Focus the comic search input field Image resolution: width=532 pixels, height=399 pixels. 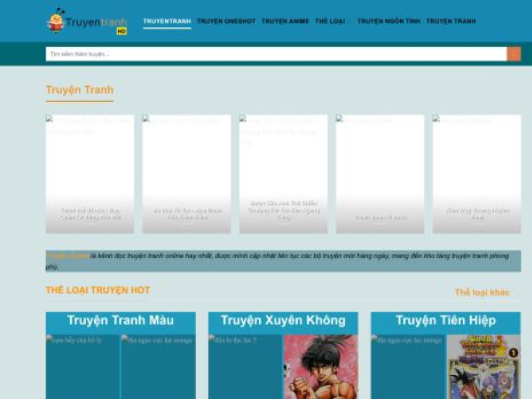pos(275,54)
